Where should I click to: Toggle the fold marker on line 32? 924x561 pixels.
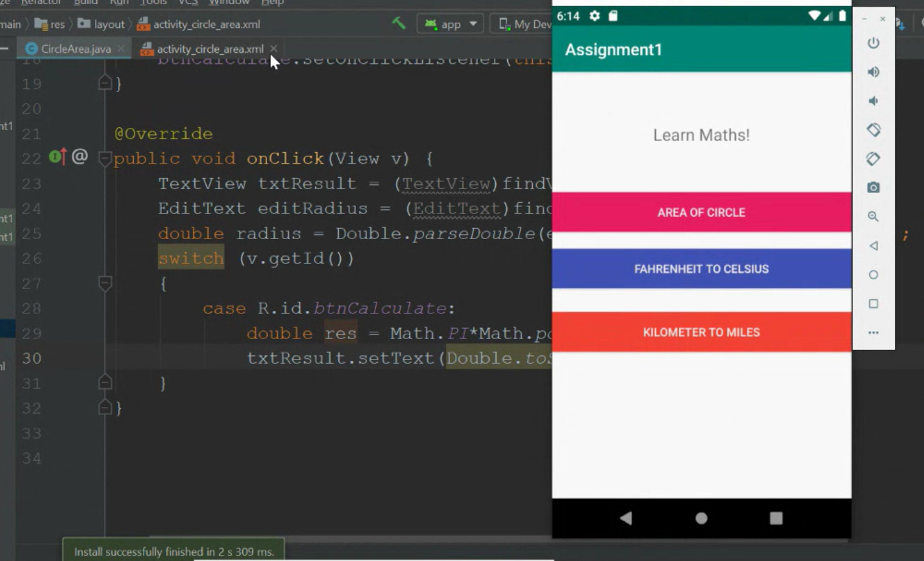(105, 408)
